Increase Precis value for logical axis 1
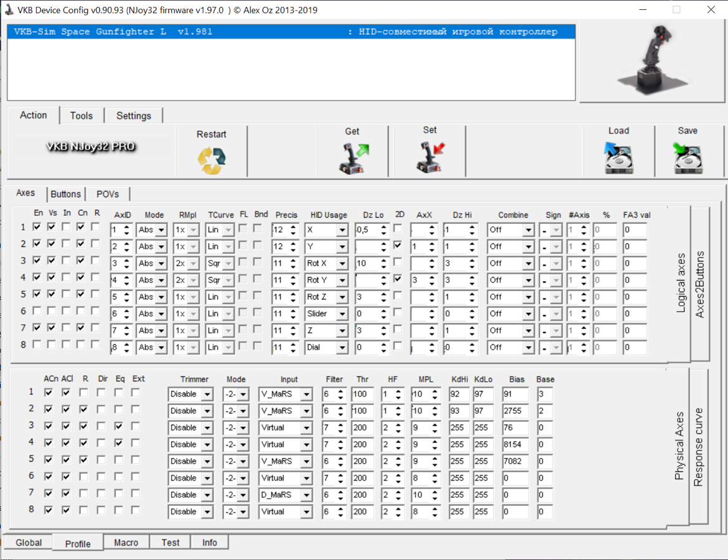 click(293, 227)
